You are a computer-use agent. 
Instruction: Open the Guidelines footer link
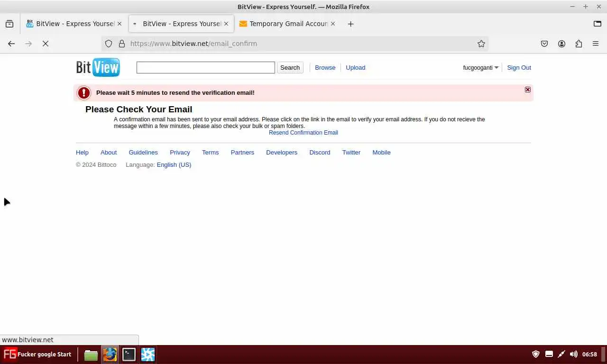143,152
